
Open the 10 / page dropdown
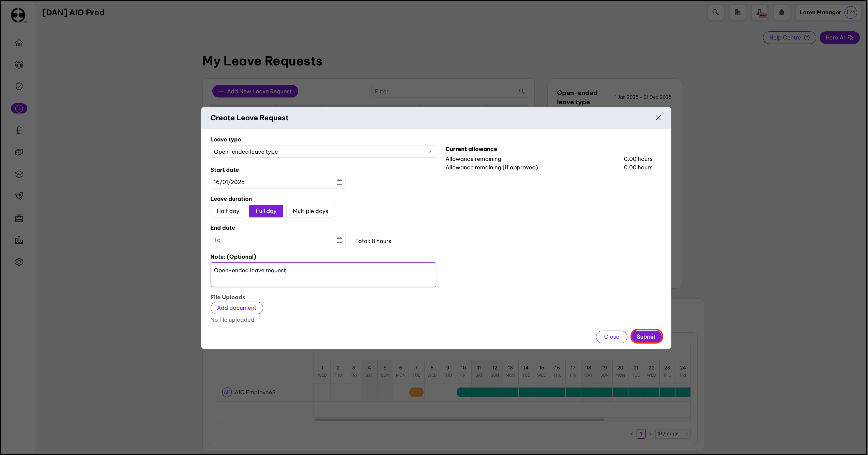(x=673, y=434)
